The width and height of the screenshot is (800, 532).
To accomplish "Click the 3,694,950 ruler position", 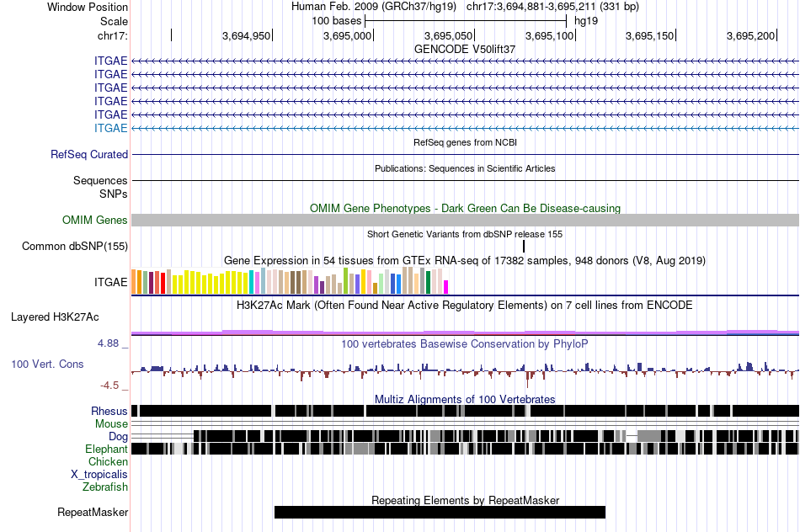I will coord(246,35).
